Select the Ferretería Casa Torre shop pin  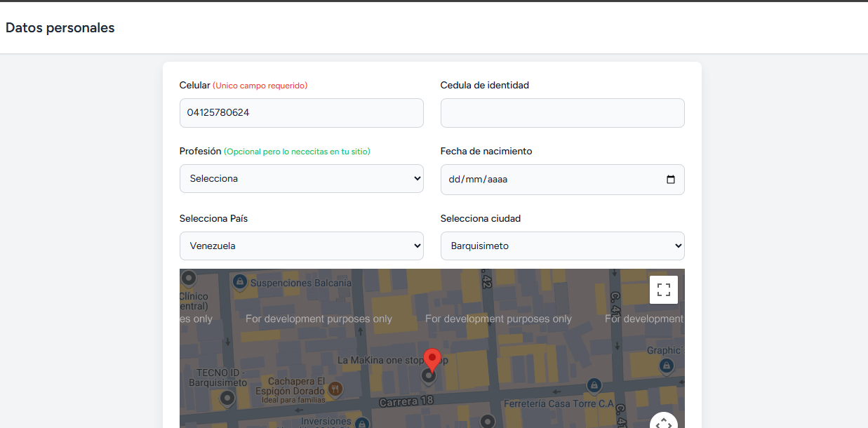(x=594, y=385)
